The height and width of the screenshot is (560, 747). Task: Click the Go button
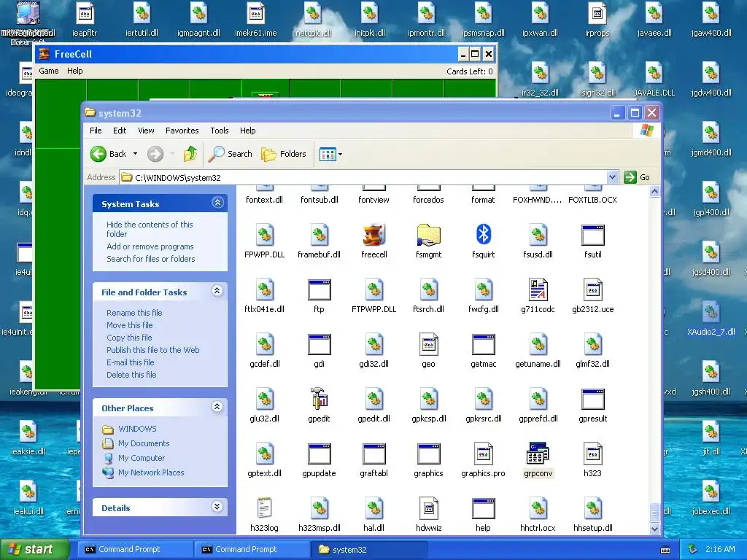pos(638,177)
